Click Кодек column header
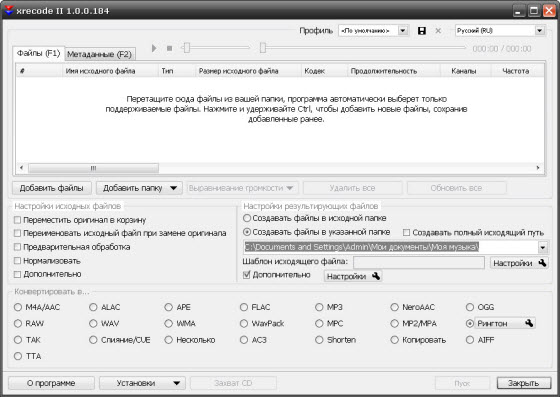 pyautogui.click(x=324, y=71)
